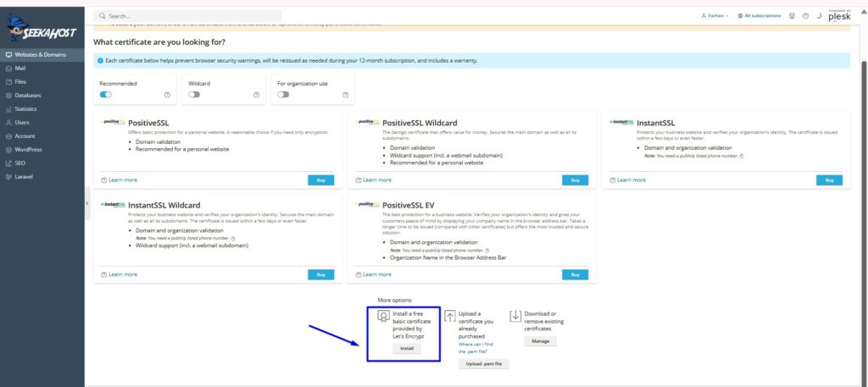This screenshot has width=868, height=387.
Task: Open SEO in the sidebar
Action: point(42,163)
